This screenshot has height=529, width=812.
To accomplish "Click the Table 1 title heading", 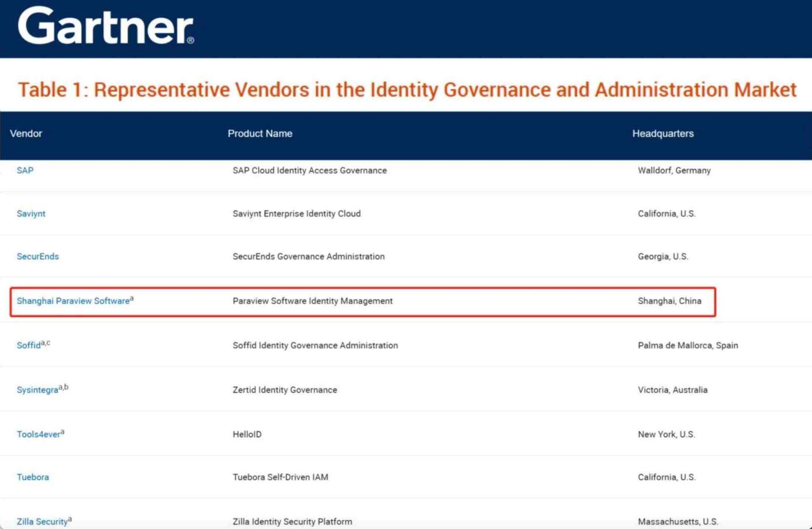I will click(x=407, y=90).
